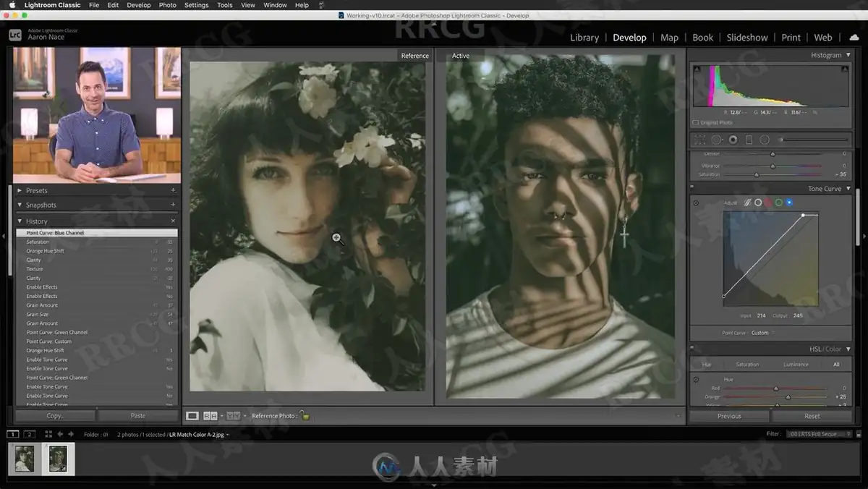
Task: Click Reference View R|A icon
Action: [x=210, y=416]
